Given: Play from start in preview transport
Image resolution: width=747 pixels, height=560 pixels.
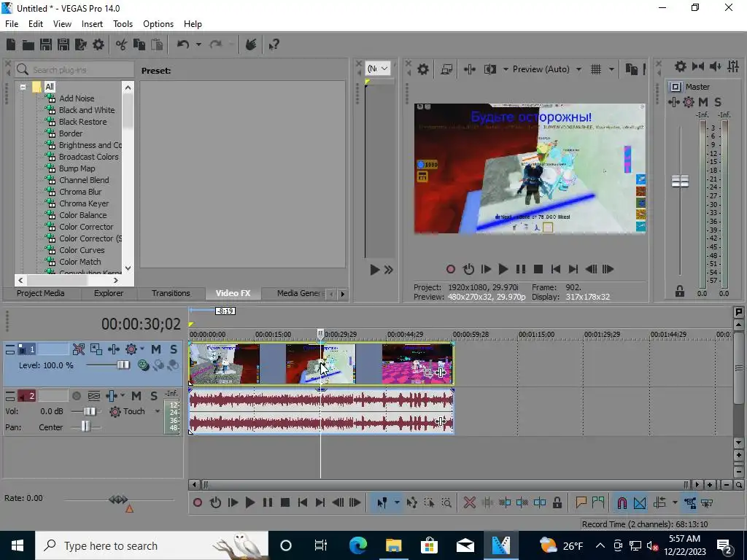Looking at the screenshot, I should tap(485, 270).
